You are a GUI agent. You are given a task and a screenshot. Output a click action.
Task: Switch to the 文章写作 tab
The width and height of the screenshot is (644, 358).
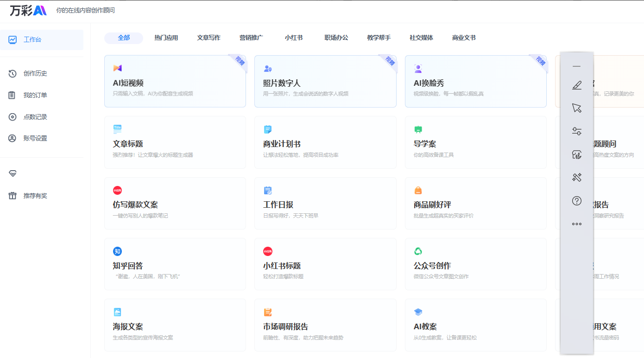[208, 38]
